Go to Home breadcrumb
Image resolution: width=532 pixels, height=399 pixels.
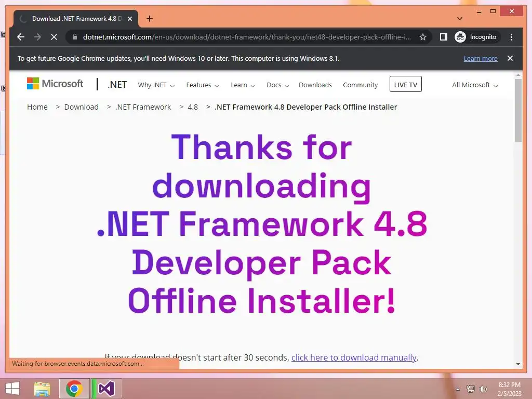coord(37,107)
